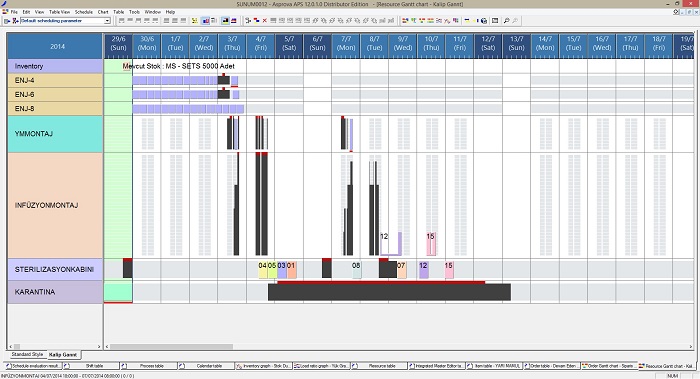
Task: Click the reschedule icon left of parameter box
Action: tap(15, 21)
